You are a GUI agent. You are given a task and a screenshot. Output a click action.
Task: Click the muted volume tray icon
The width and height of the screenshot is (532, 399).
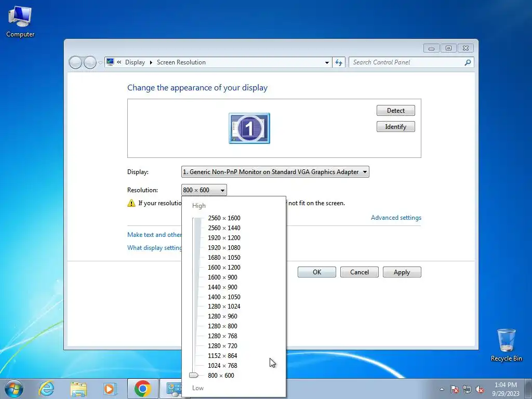[480, 389]
